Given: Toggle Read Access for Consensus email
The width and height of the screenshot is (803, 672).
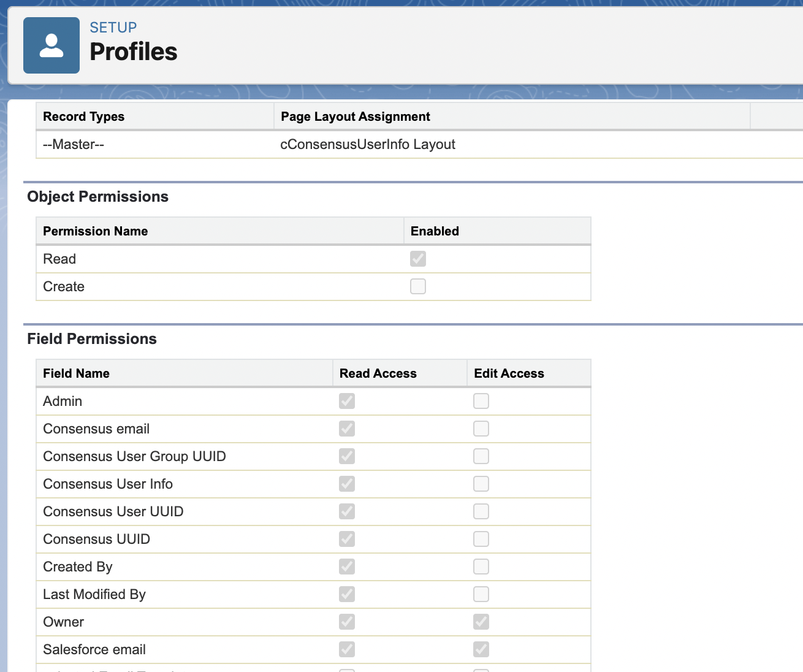Looking at the screenshot, I should pos(346,429).
